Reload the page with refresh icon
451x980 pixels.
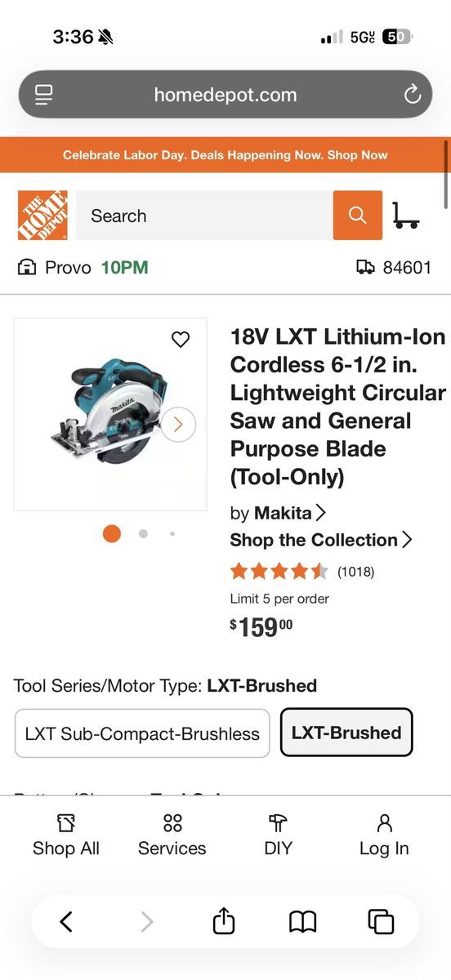[x=413, y=95]
